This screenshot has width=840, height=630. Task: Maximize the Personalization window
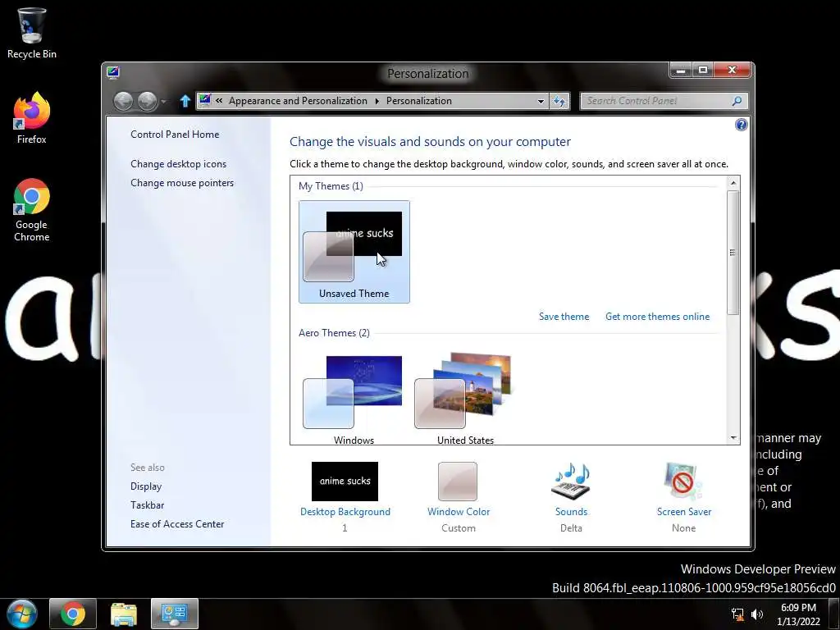coord(703,71)
